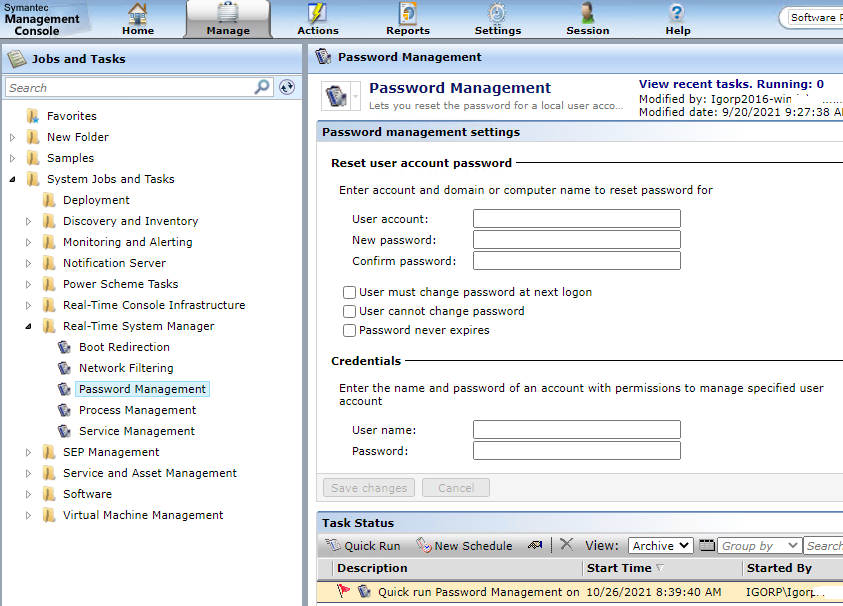Open the Home menu
Screen dimensions: 843x606
tap(138, 19)
